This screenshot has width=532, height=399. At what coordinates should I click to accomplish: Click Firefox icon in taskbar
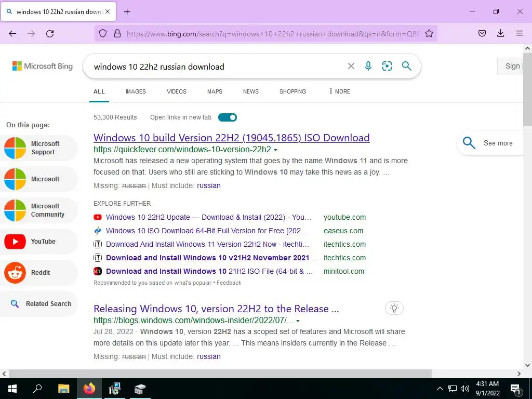pyautogui.click(x=89, y=389)
